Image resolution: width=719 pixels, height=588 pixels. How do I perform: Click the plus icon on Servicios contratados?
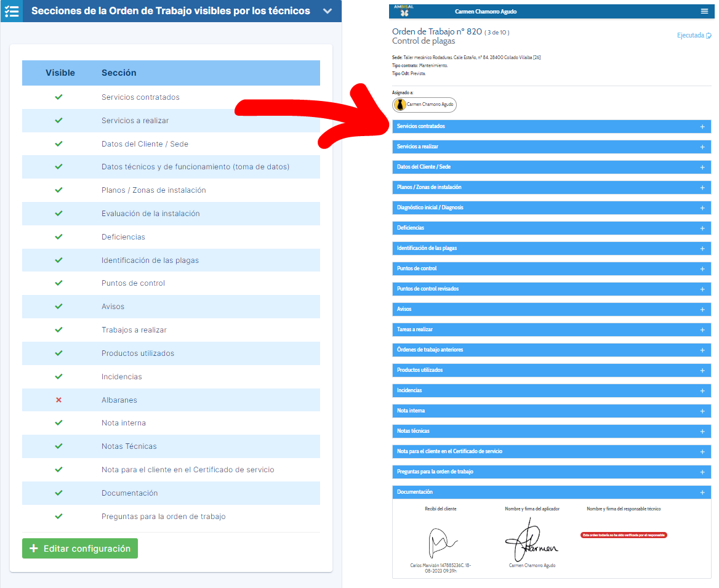pos(702,127)
